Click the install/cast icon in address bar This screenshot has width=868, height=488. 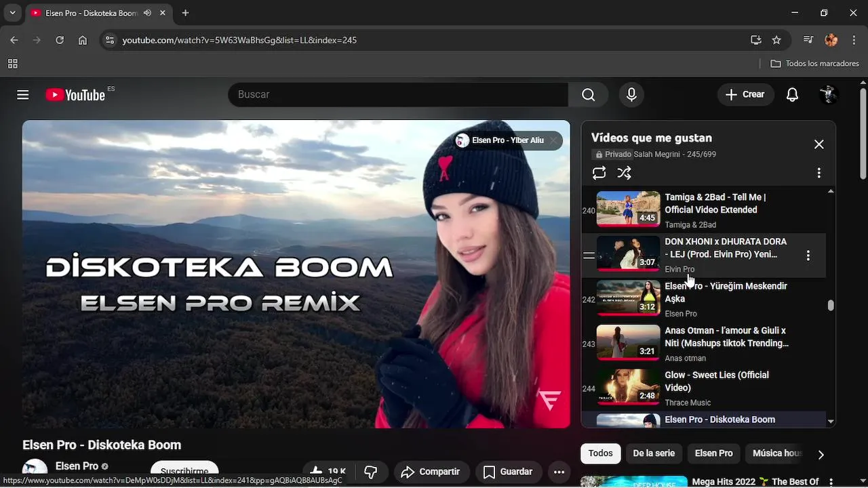pos(756,40)
